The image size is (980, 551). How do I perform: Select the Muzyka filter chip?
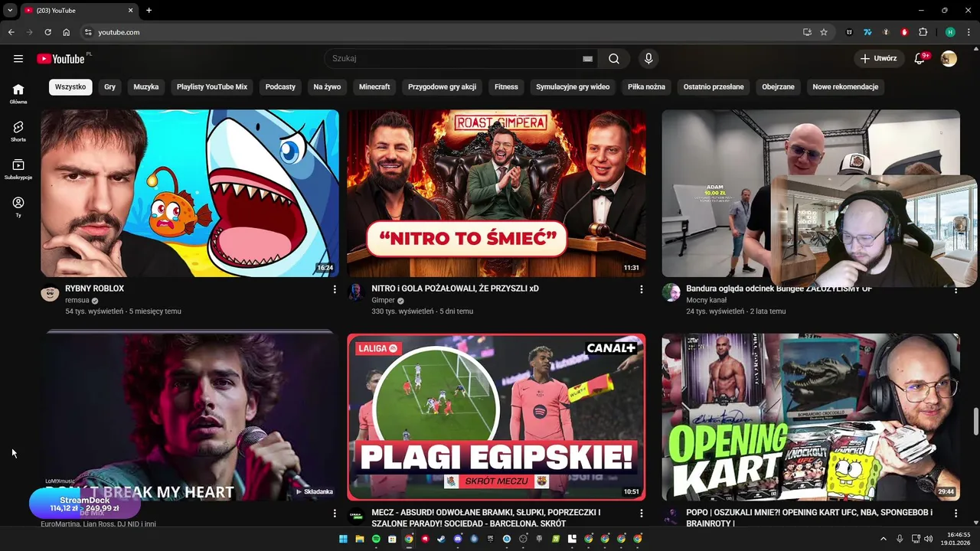[146, 87]
